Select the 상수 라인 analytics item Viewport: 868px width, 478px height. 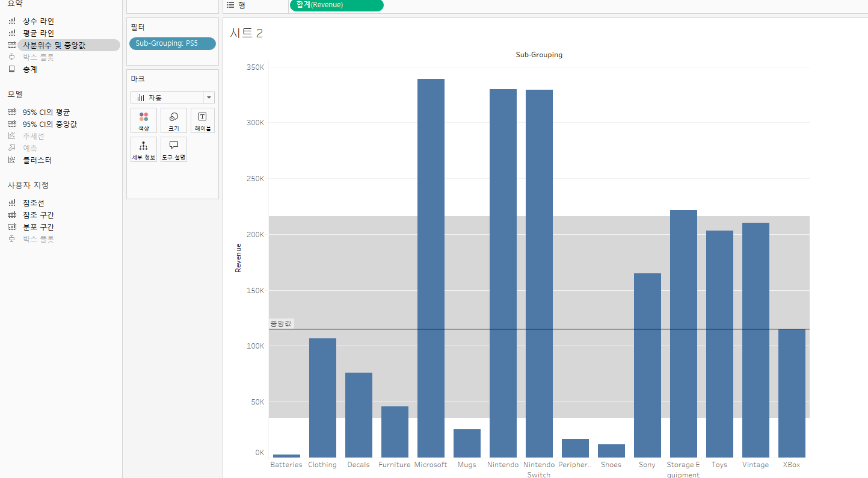pyautogui.click(x=38, y=21)
